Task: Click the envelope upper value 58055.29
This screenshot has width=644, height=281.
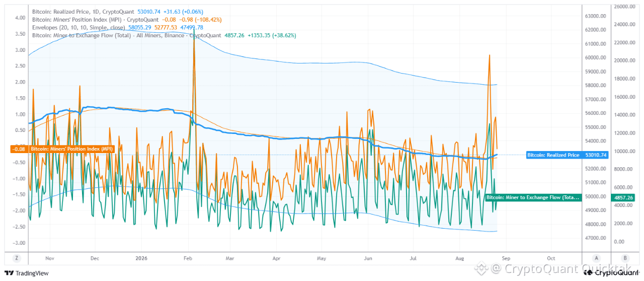Action: [141, 27]
